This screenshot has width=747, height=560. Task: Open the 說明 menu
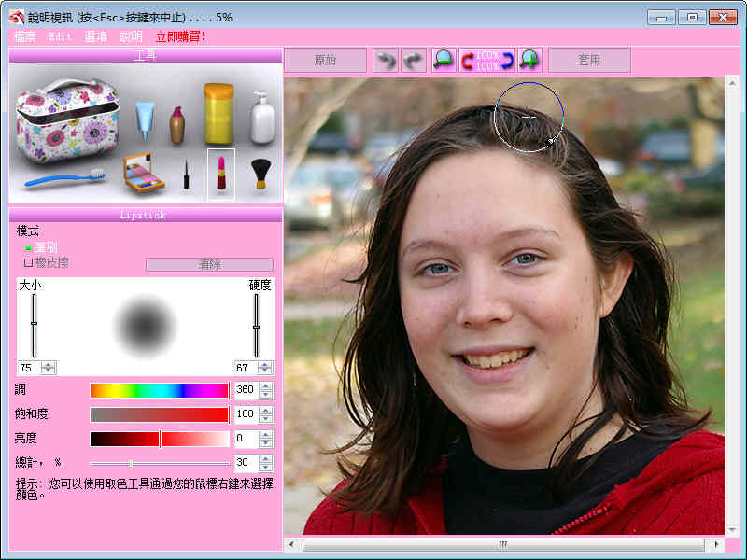(x=131, y=36)
